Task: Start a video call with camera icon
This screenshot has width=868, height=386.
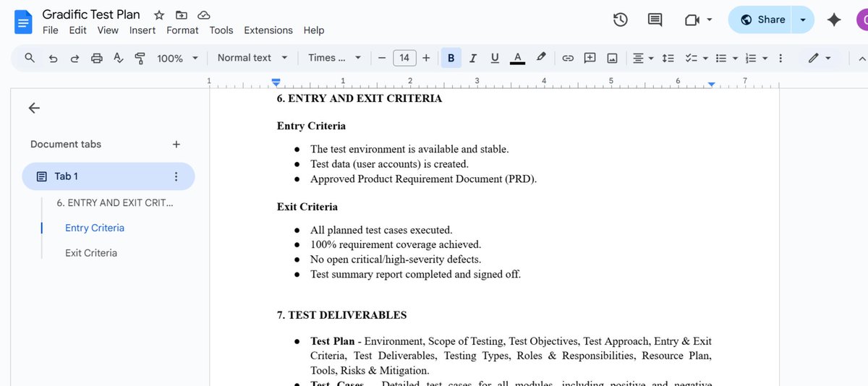Action: (692, 20)
